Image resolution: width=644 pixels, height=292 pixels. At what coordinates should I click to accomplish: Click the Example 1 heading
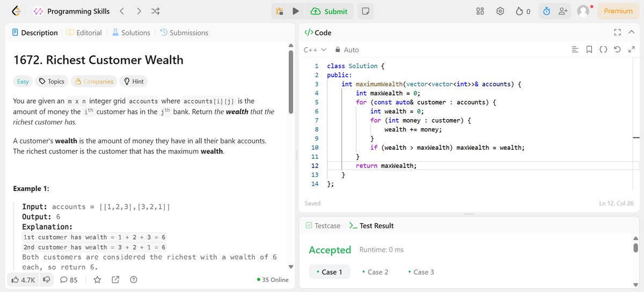click(31, 189)
